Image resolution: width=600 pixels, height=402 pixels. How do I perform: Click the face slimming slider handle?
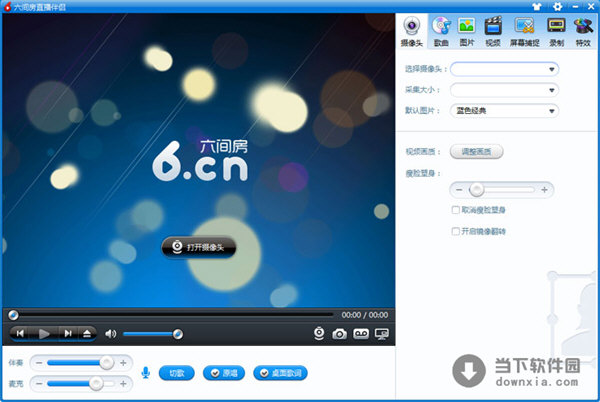[477, 190]
